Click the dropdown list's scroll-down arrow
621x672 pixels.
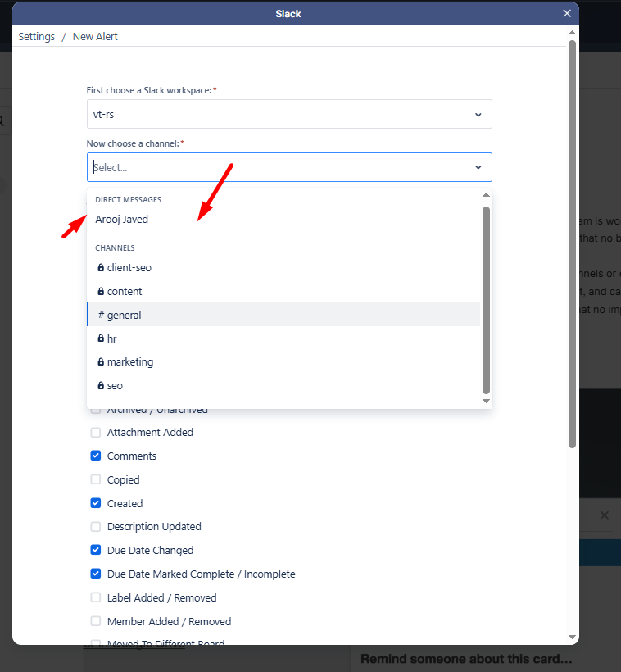coord(486,401)
